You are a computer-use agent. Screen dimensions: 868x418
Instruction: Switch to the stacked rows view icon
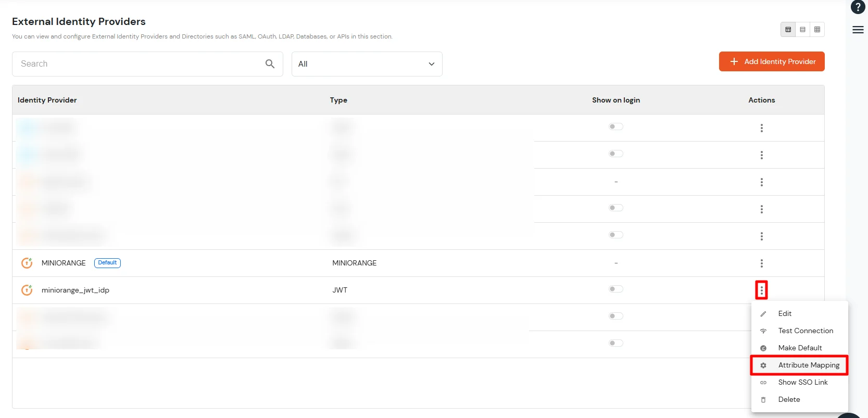click(x=802, y=30)
